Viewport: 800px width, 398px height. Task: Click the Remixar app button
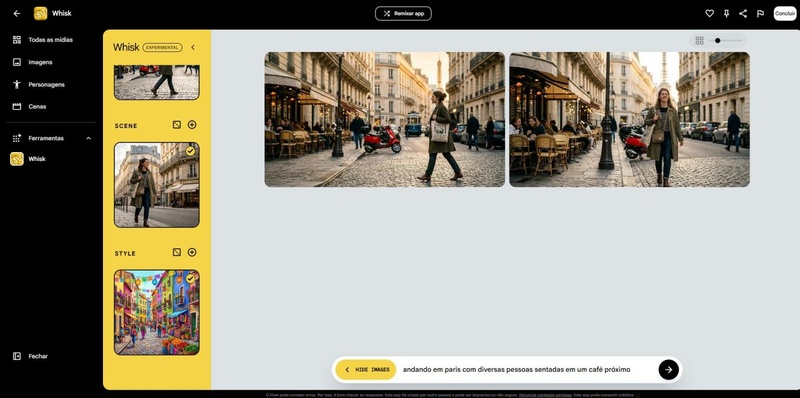403,14
